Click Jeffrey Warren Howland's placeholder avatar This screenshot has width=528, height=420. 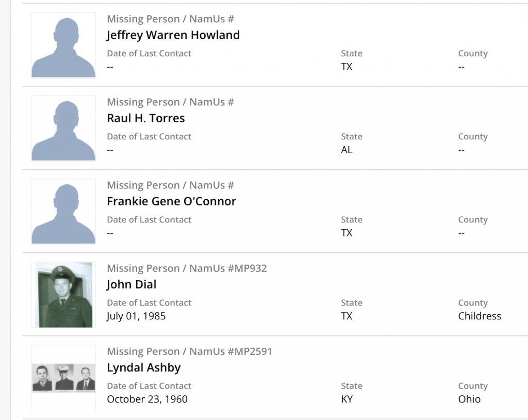tap(63, 45)
